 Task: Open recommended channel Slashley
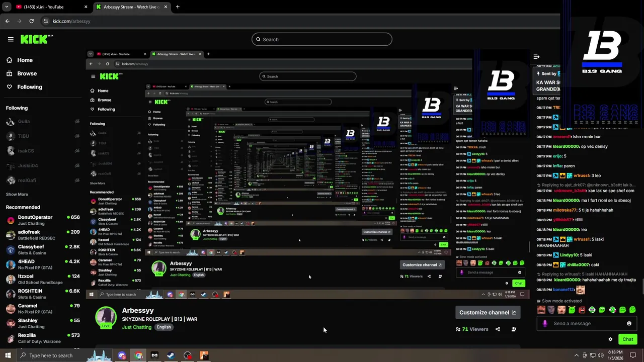coord(43,323)
